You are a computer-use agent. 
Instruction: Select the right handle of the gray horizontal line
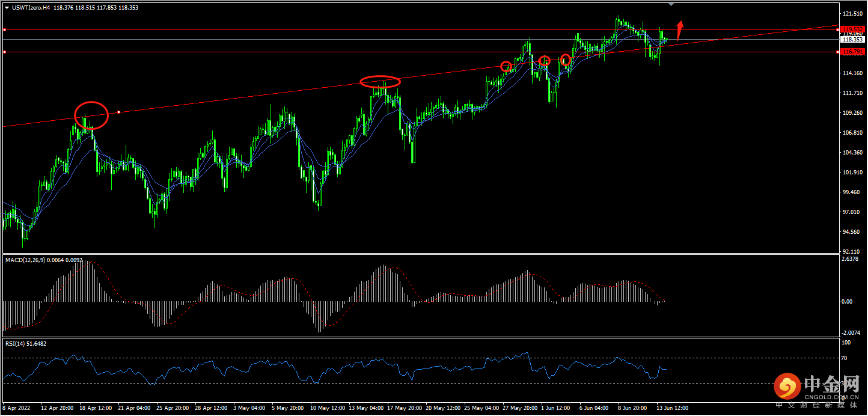click(838, 29)
